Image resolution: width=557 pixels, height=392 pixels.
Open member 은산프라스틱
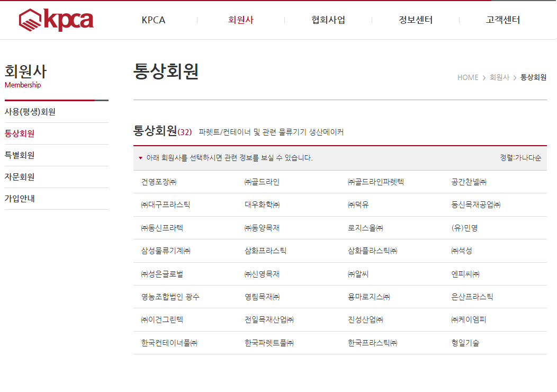(x=472, y=297)
